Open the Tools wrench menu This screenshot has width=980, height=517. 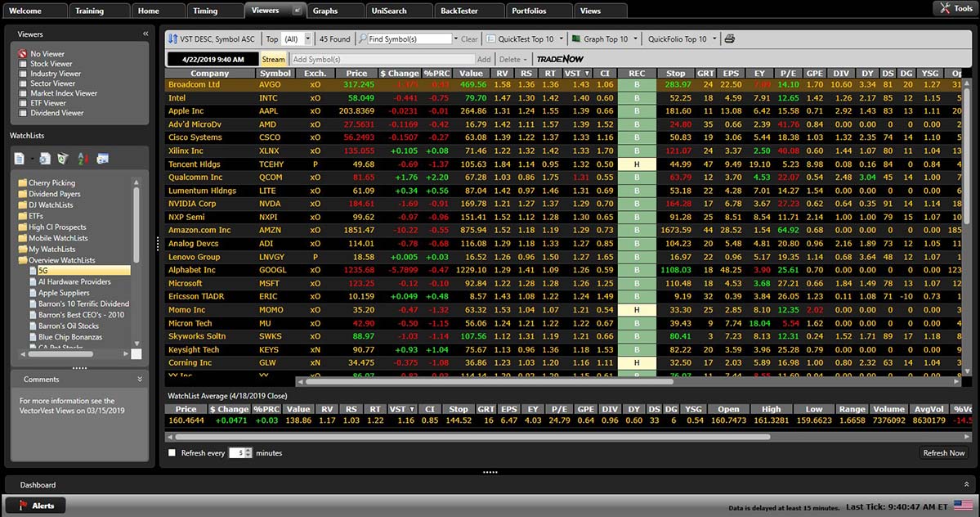(x=953, y=9)
